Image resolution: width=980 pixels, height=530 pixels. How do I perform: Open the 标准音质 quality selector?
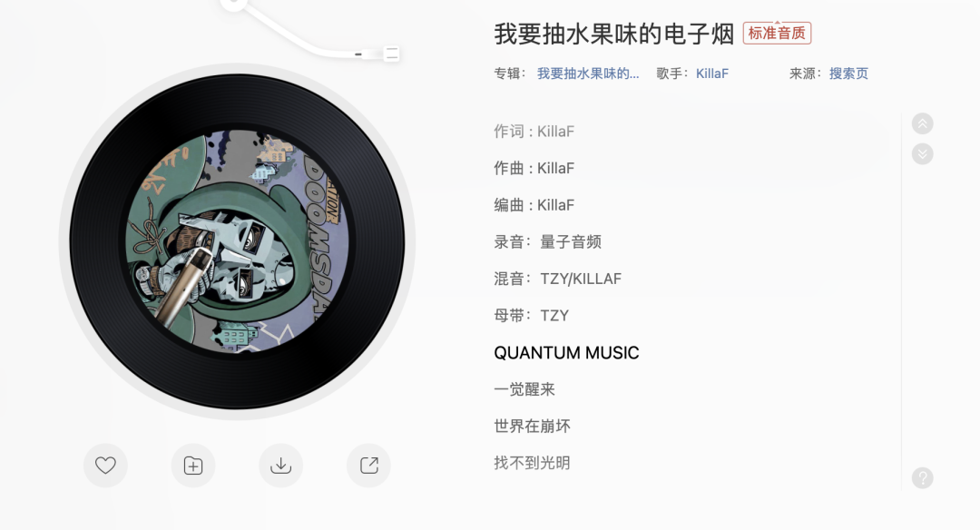coord(777,33)
